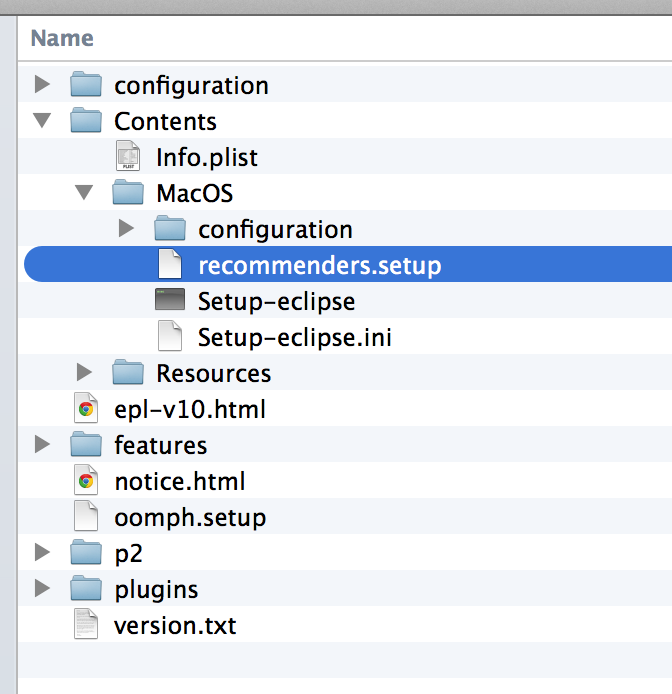Select the notice.html file name

click(180, 482)
